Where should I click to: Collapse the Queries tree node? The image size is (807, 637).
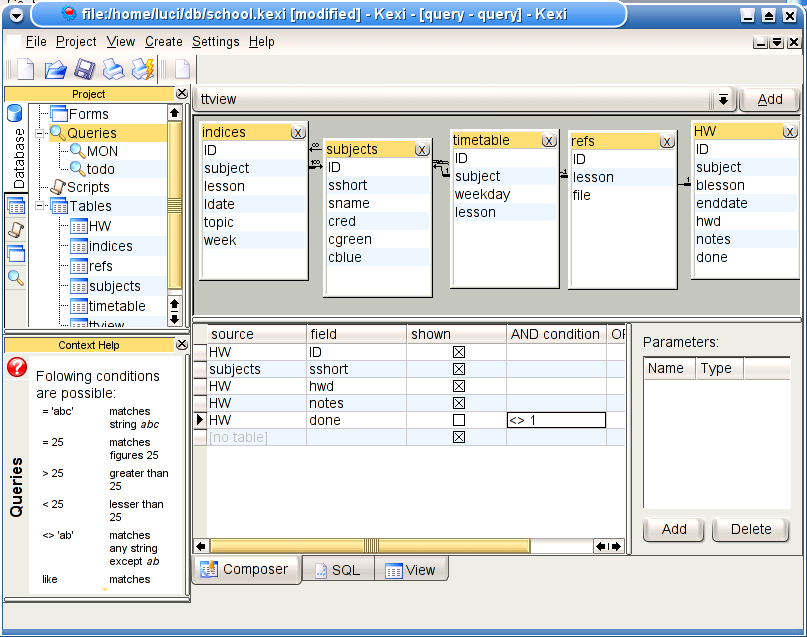pyautogui.click(x=41, y=133)
